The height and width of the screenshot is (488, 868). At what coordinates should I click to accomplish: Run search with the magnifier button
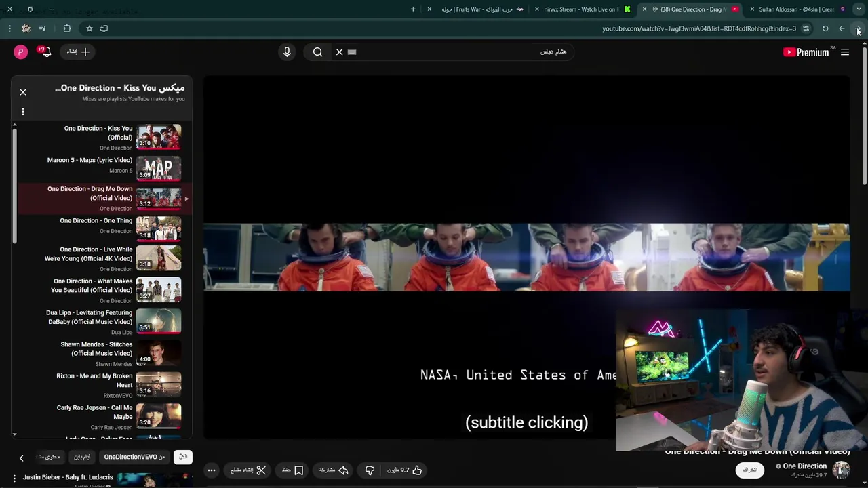[317, 52]
